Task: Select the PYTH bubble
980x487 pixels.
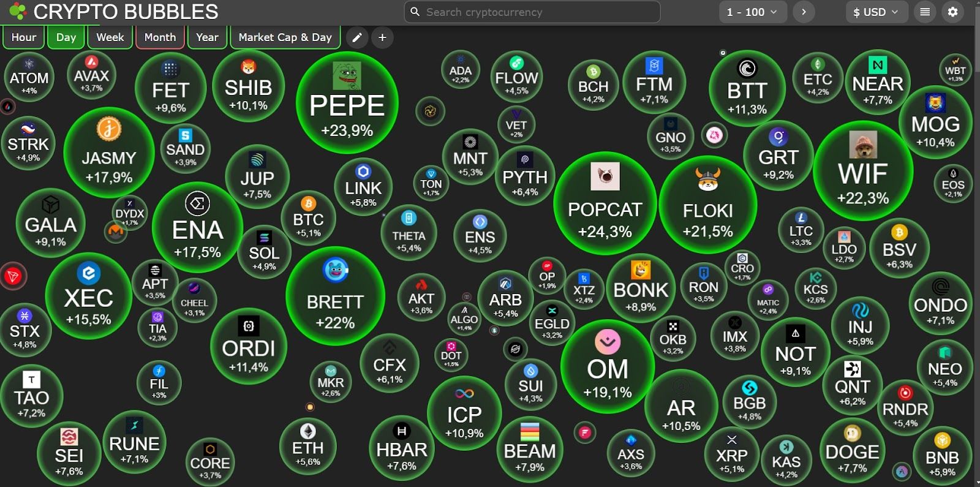Action: click(x=525, y=176)
